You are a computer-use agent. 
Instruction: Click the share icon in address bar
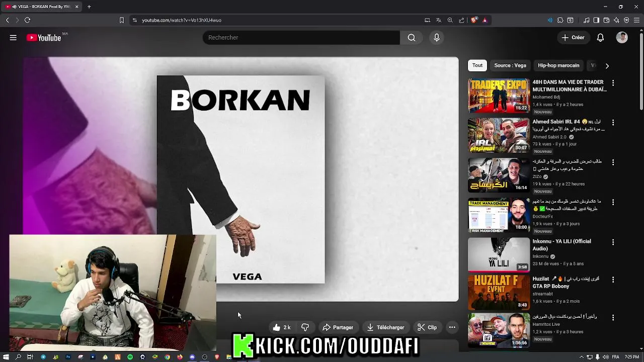[x=461, y=20]
